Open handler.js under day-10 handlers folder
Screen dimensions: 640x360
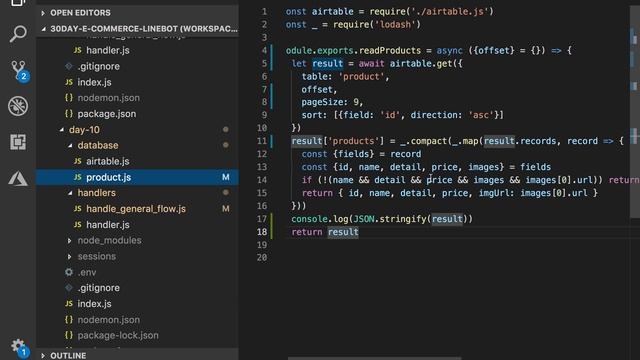pos(108,224)
